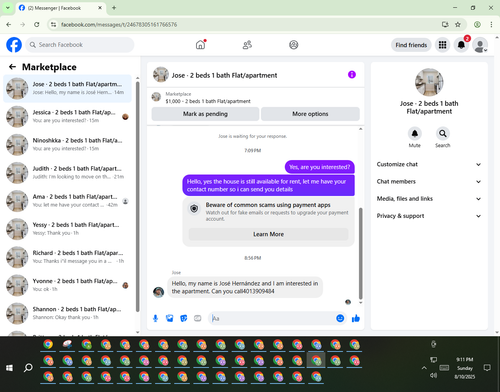Click Jose's 'Hello, my name is José' message
This screenshot has height=392, width=500.
(245, 287)
